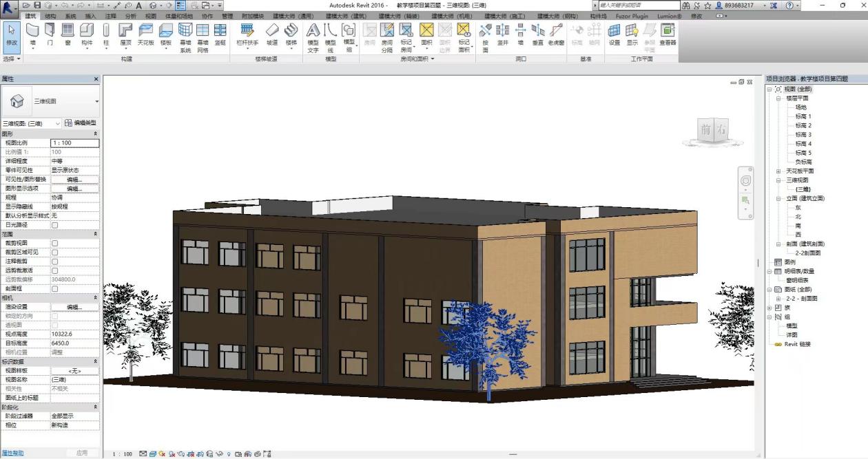Select the 窗 (Window) tool

coord(68,34)
